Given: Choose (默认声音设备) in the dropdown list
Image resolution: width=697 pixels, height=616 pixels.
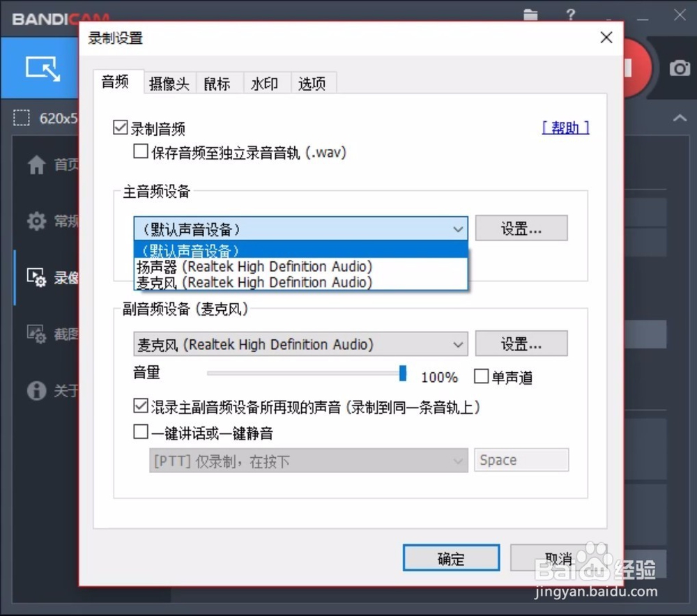Looking at the screenshot, I should coord(300,250).
